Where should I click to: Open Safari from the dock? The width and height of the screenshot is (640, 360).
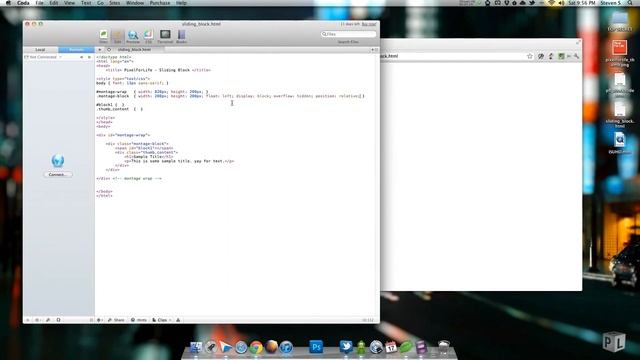point(241,347)
